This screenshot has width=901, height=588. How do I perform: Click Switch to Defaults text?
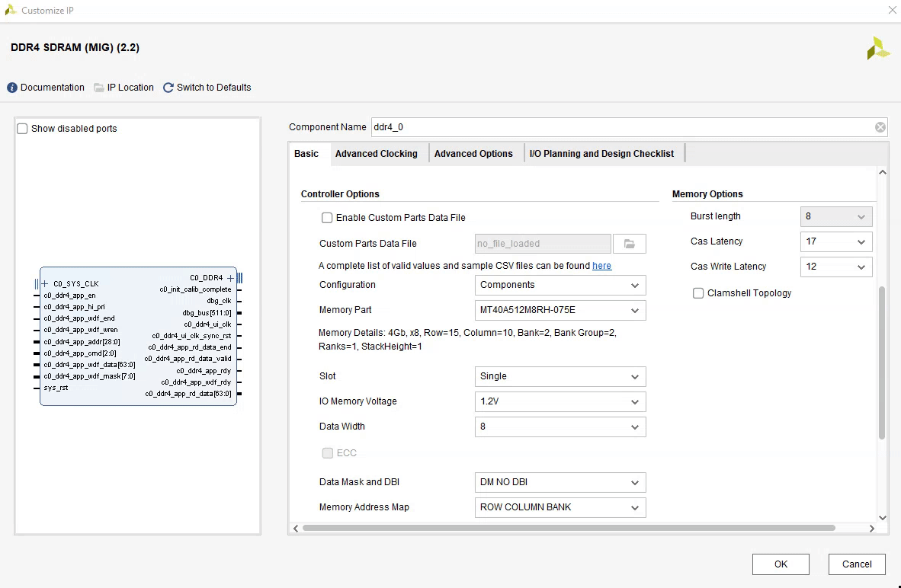click(213, 88)
